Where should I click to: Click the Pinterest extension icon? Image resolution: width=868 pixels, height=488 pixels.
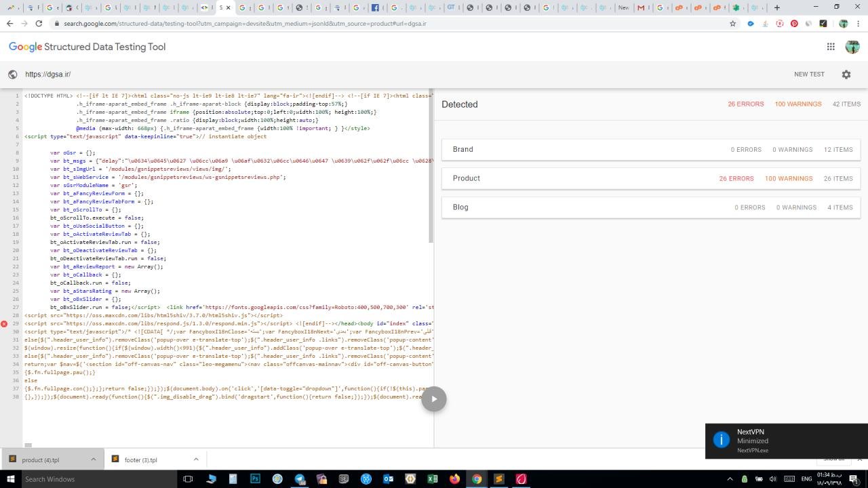pos(794,23)
